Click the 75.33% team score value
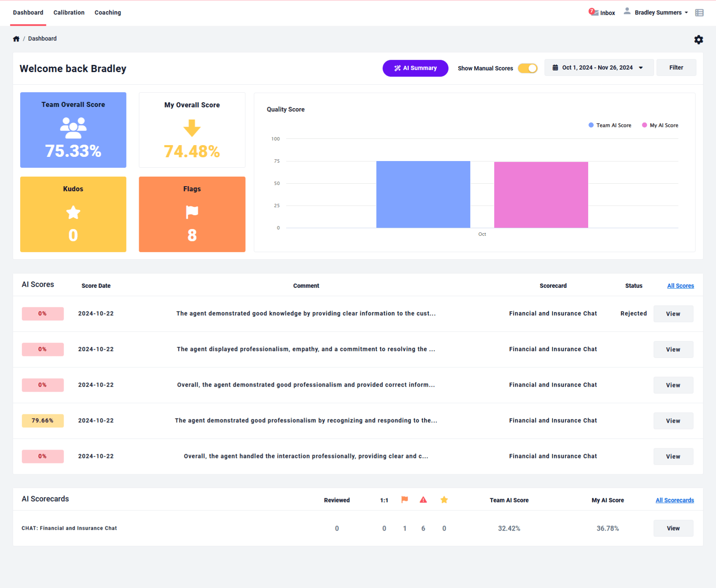 tap(73, 151)
